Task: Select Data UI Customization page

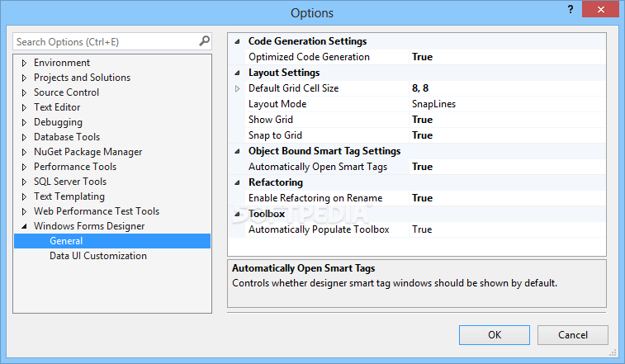Action: coord(98,256)
